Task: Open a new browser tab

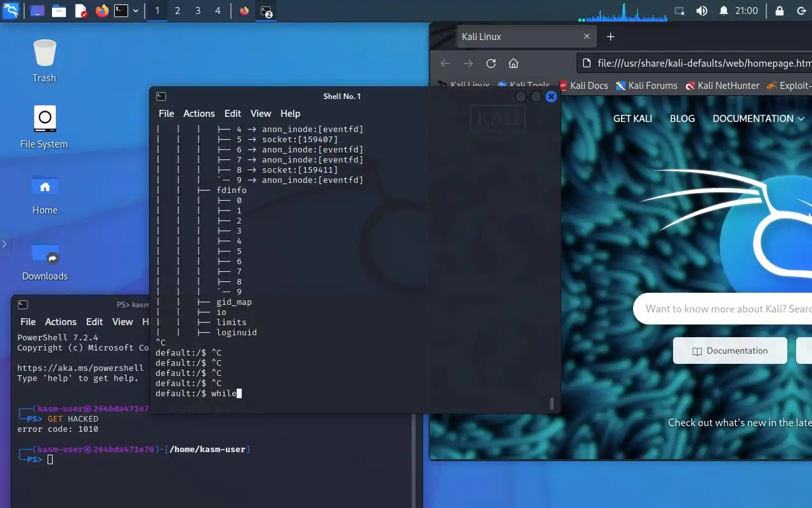Action: [610, 37]
